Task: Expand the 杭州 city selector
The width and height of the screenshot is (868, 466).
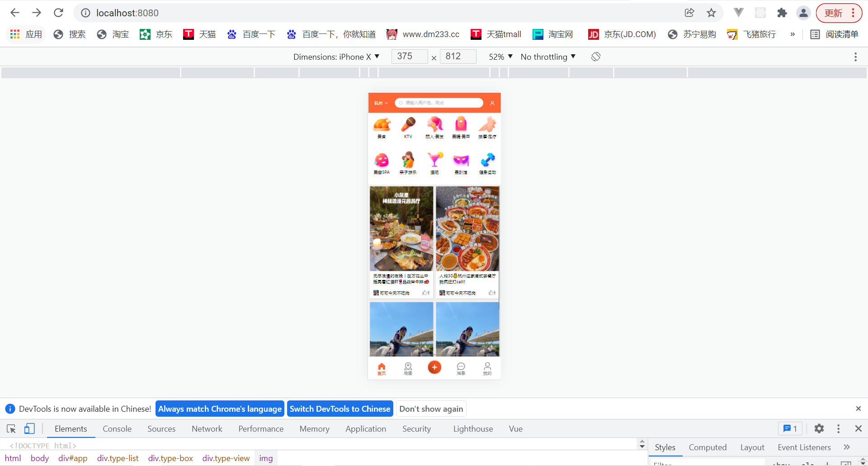Action: [381, 103]
